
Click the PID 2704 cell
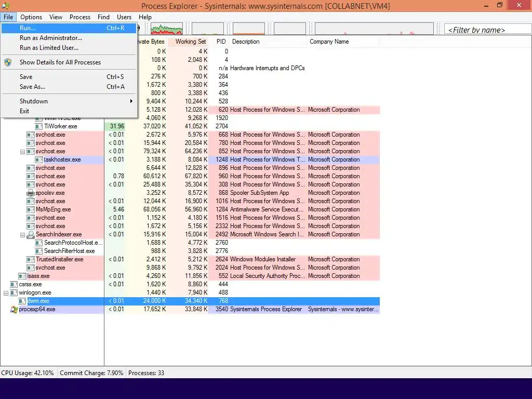221,126
